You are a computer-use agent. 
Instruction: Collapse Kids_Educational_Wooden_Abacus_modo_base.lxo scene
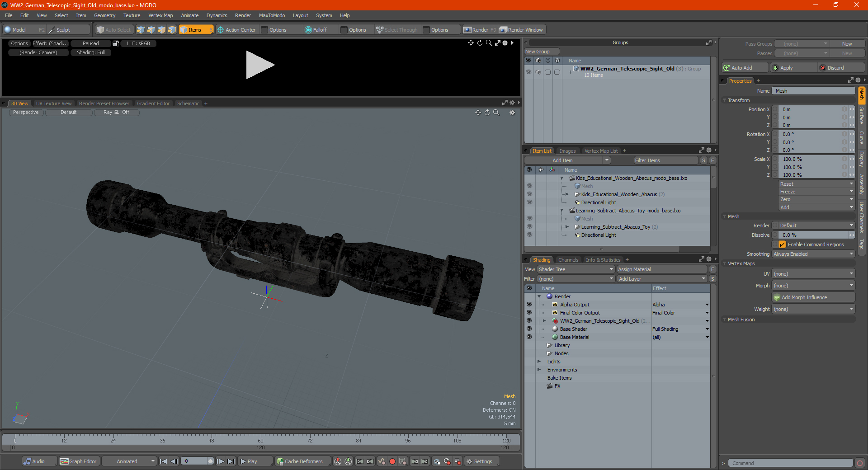click(562, 179)
